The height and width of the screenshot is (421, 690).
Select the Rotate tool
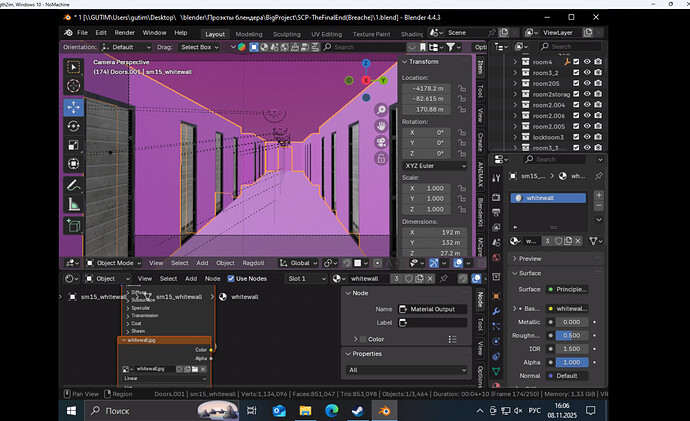[x=73, y=127]
